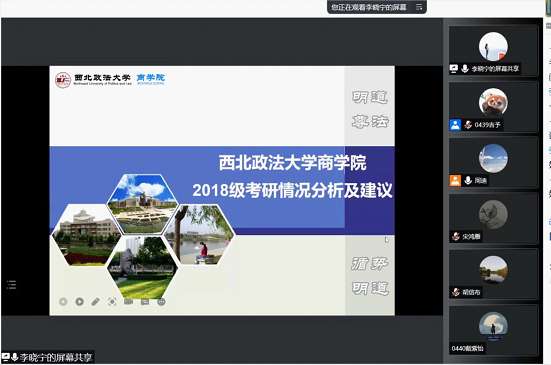This screenshot has width=551, height=365.
Task: Select the red panda avatar thumbnail
Action: 493,102
